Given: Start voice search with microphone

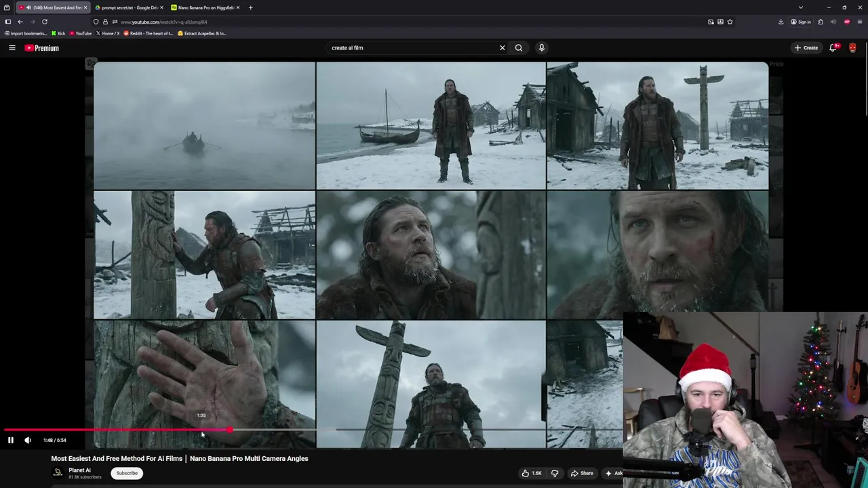Looking at the screenshot, I should tap(541, 48).
